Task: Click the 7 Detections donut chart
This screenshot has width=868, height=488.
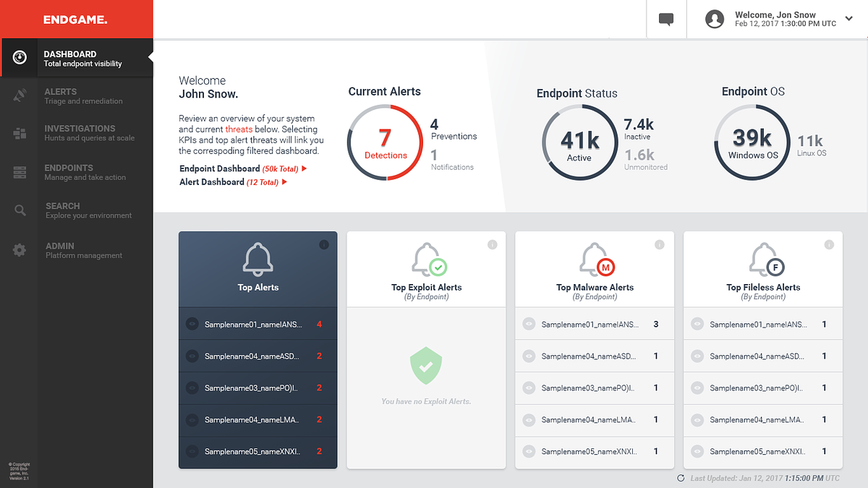Action: point(386,143)
